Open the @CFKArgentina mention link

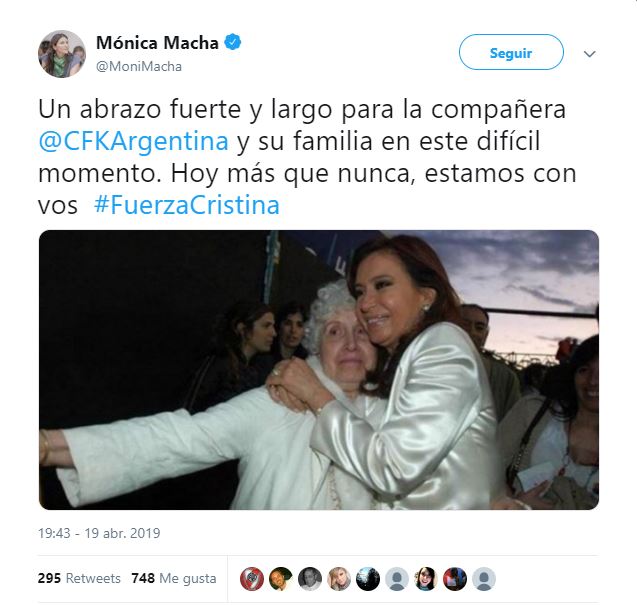[x=134, y=141]
